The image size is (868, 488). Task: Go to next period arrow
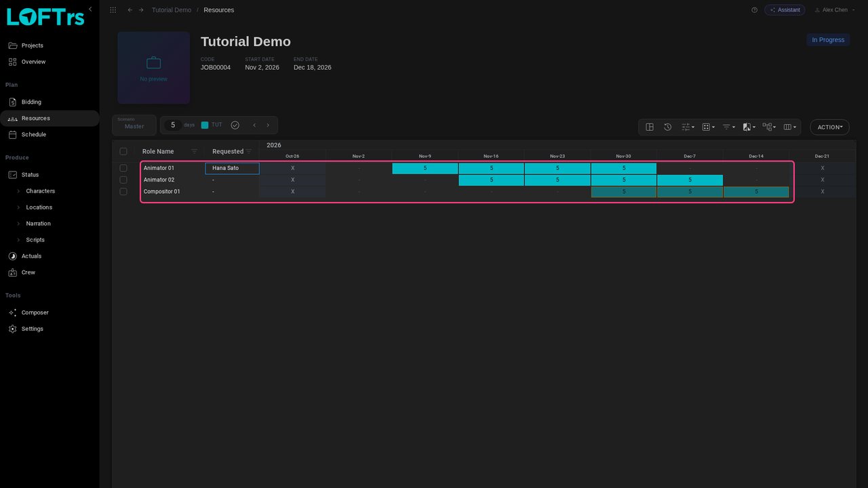268,125
